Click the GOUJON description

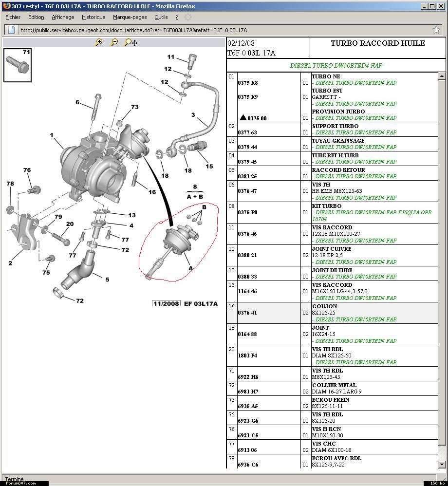[x=325, y=306]
